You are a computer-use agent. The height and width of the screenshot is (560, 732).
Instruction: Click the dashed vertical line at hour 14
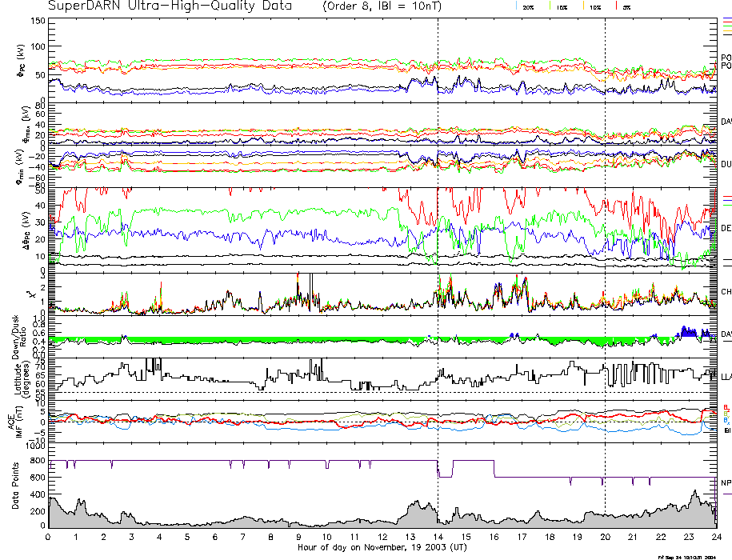(x=438, y=240)
